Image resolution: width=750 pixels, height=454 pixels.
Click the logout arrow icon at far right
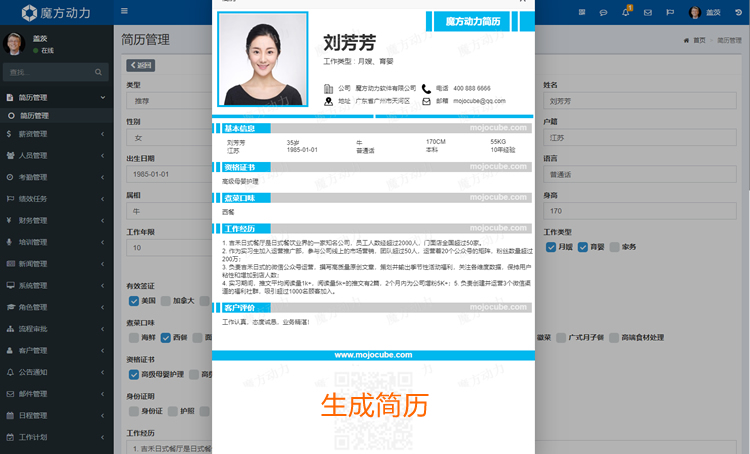click(x=738, y=12)
